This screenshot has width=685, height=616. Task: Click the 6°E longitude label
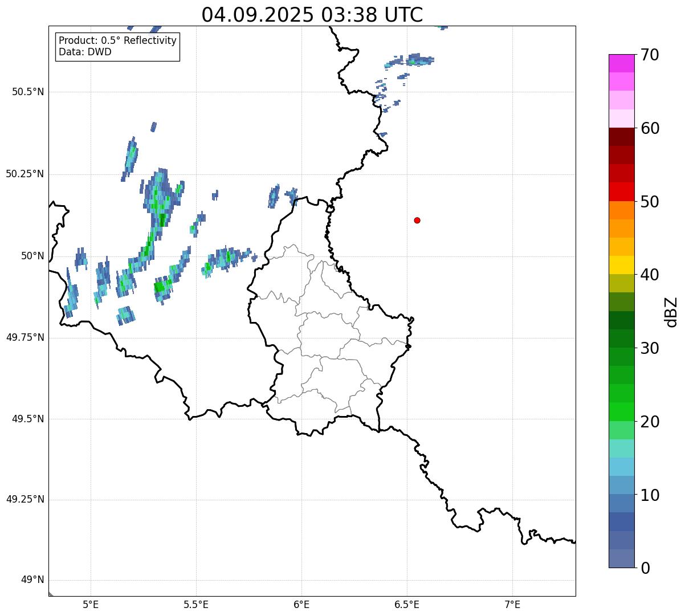(x=301, y=605)
